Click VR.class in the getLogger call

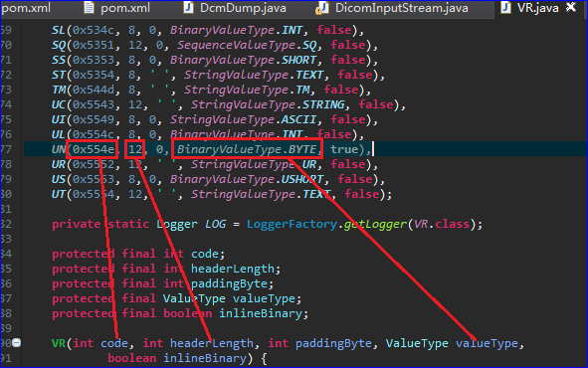(x=442, y=224)
